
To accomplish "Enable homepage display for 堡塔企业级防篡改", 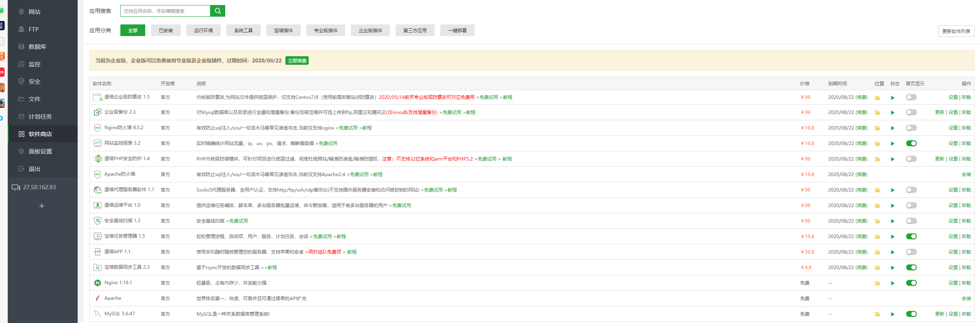I will (x=911, y=97).
